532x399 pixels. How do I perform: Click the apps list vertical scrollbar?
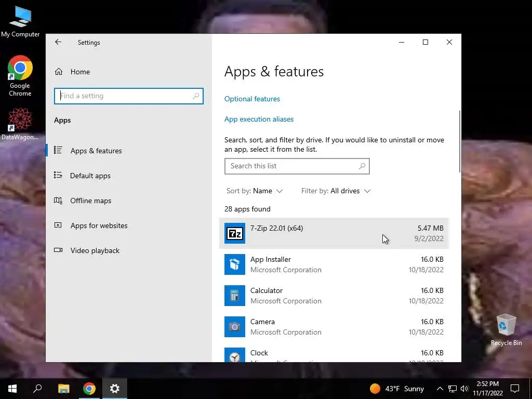[460, 141]
